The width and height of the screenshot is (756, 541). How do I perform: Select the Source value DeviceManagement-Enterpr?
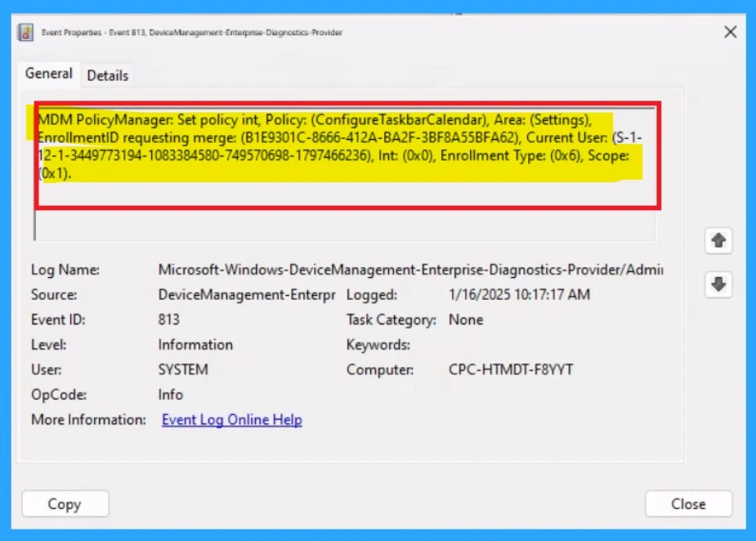point(247,295)
